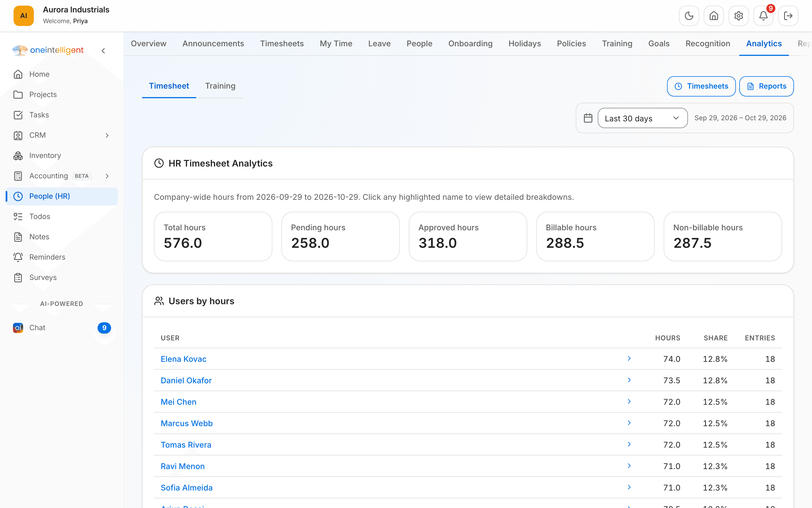Open Projects folder icon in sidebar

[x=18, y=95]
